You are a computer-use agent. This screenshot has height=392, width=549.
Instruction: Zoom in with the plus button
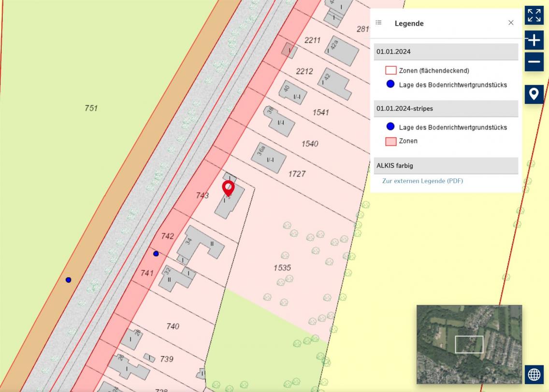click(x=534, y=40)
